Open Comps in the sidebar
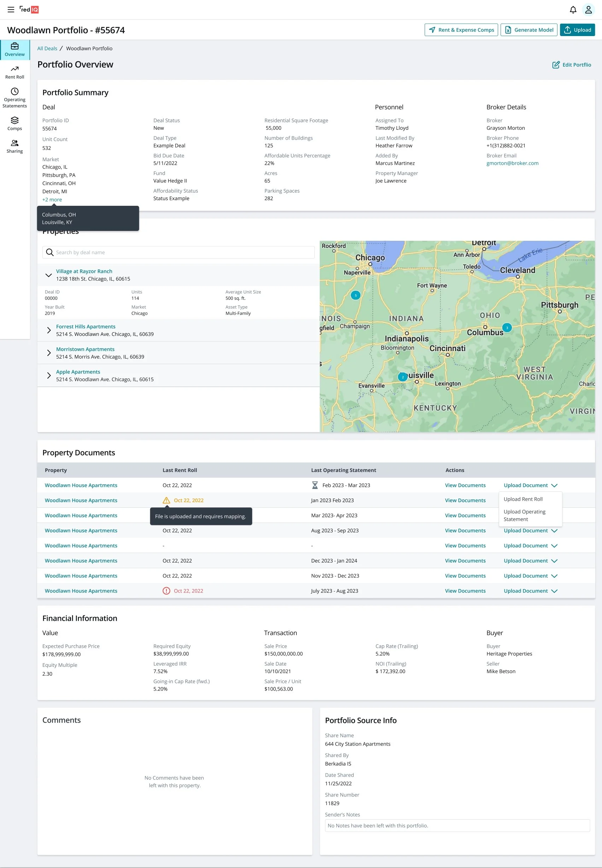 coord(15,124)
